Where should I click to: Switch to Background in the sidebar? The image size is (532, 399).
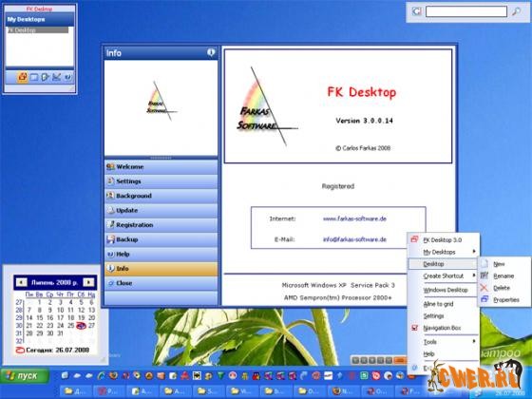[161, 196]
